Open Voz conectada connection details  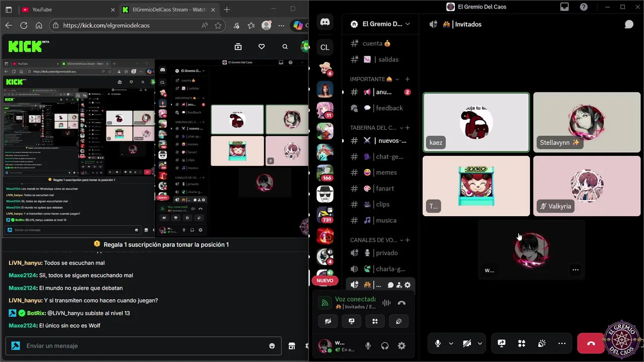(x=355, y=299)
